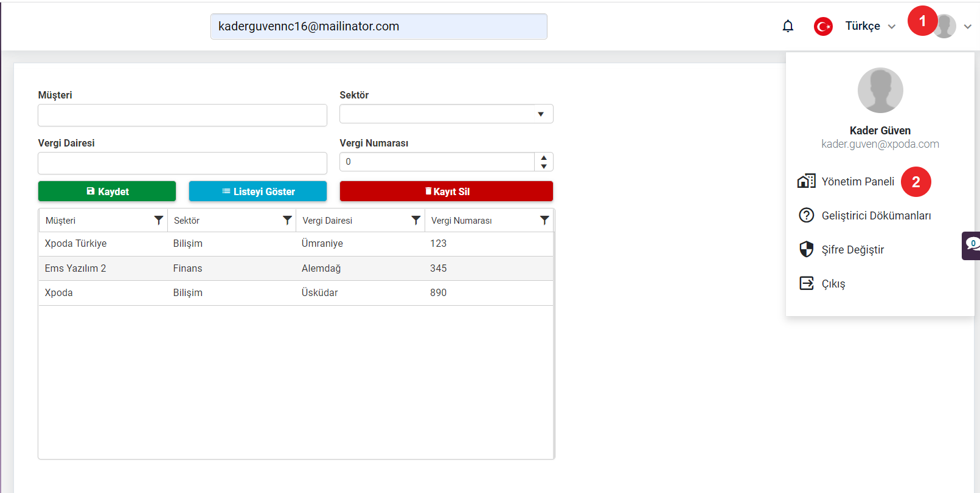
Task: Click the chat bubble widget icon
Action: pos(971,246)
